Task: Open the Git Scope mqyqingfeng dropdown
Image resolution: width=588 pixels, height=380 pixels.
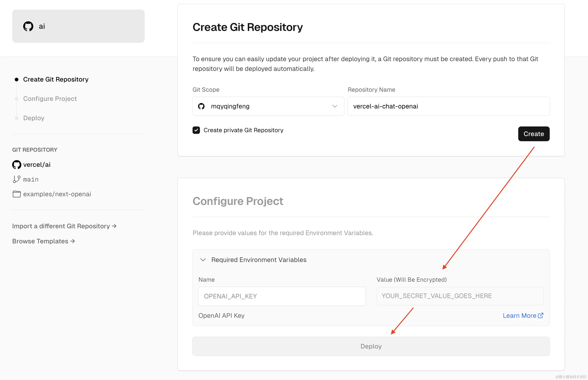Action: 268,106
